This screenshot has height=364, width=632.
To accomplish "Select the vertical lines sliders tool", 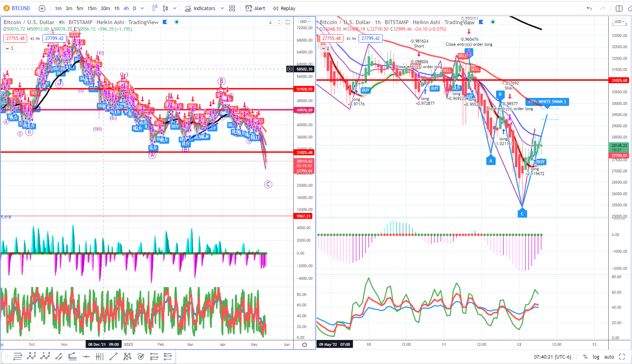I will (99, 356).
